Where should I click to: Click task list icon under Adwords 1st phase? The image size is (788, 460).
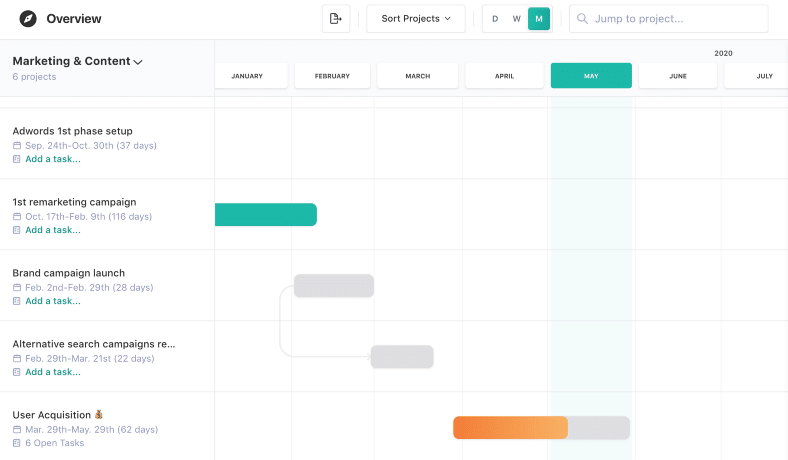17,159
